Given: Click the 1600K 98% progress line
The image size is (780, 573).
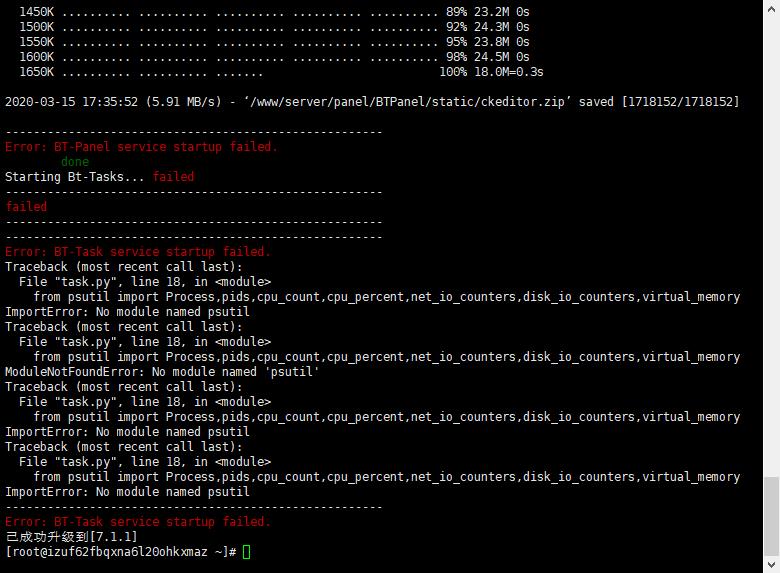Looking at the screenshot, I should 274,57.
